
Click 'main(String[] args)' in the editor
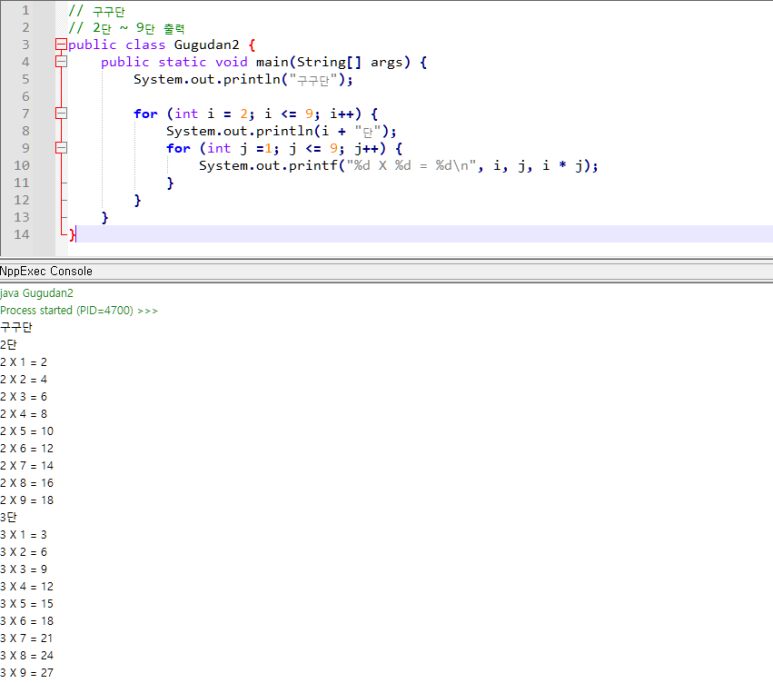(333, 63)
